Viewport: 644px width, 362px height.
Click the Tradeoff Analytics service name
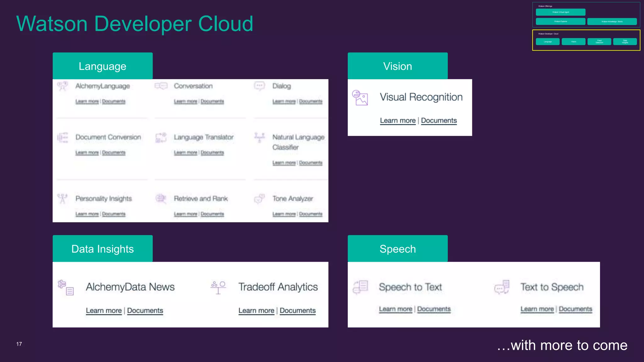[x=278, y=287]
